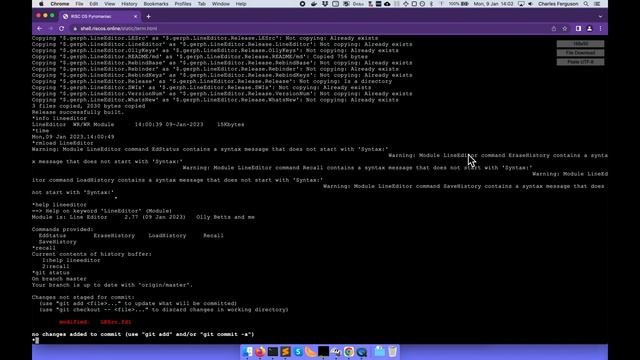This screenshot has height=360, width=640.
Task: Open a new tab with plus
Action: pos(149,16)
